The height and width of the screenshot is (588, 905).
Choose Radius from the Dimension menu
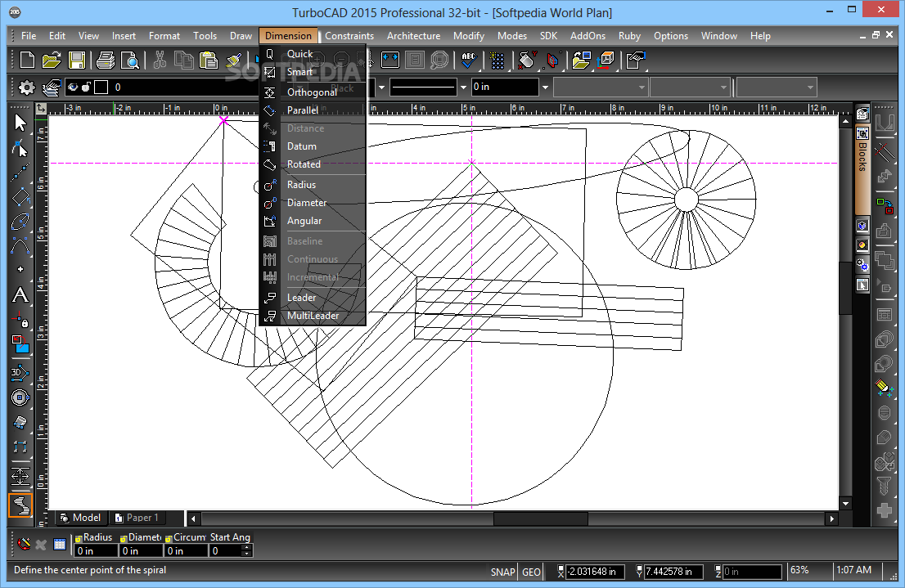point(303,184)
